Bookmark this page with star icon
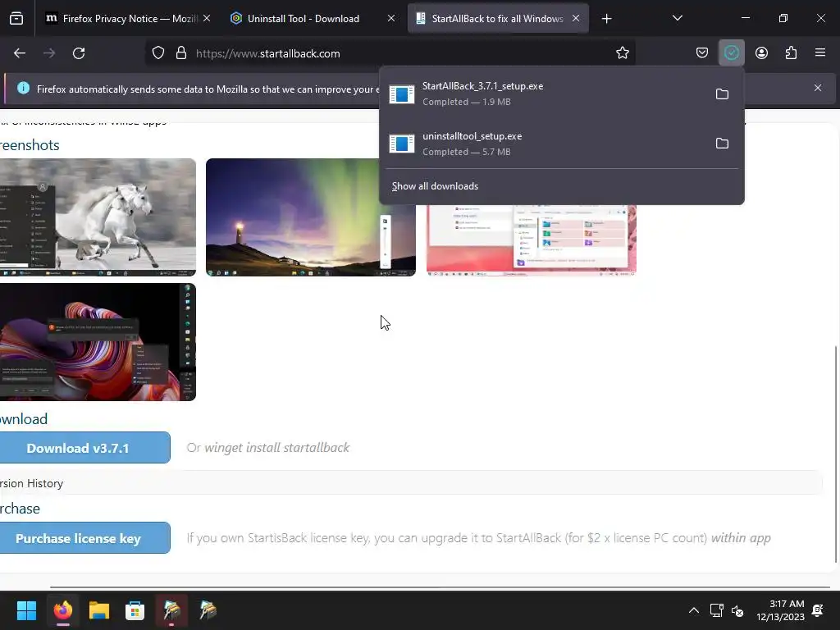The width and height of the screenshot is (840, 630). tap(622, 53)
